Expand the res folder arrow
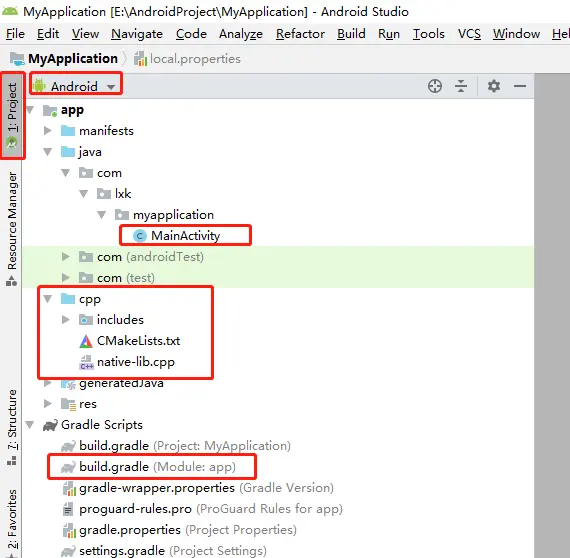The height and width of the screenshot is (558, 570). pyautogui.click(x=48, y=404)
